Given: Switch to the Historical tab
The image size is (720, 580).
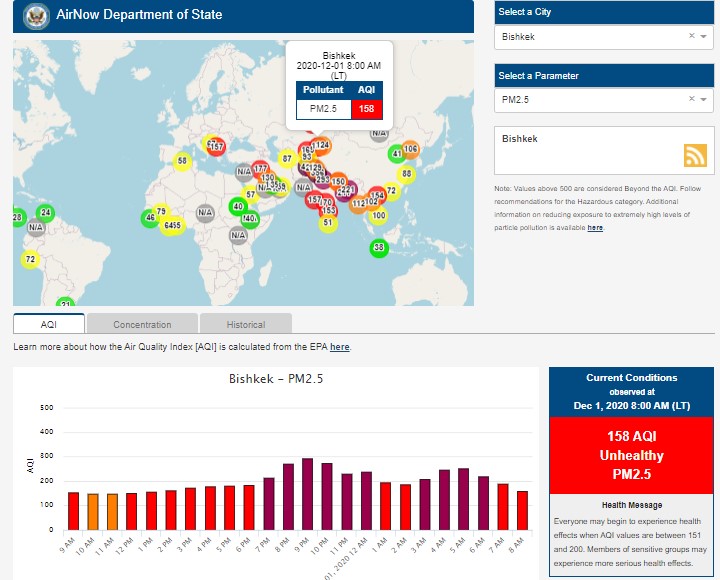Looking at the screenshot, I should 246,324.
